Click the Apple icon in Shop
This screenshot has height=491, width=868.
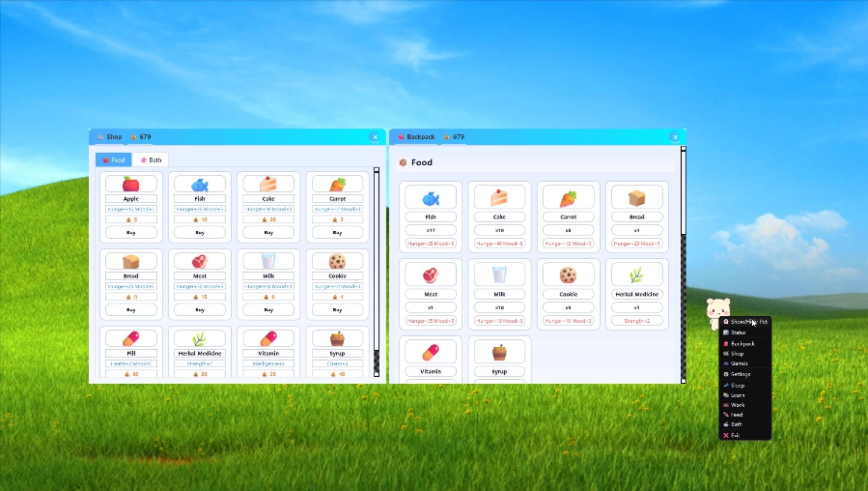tap(131, 185)
